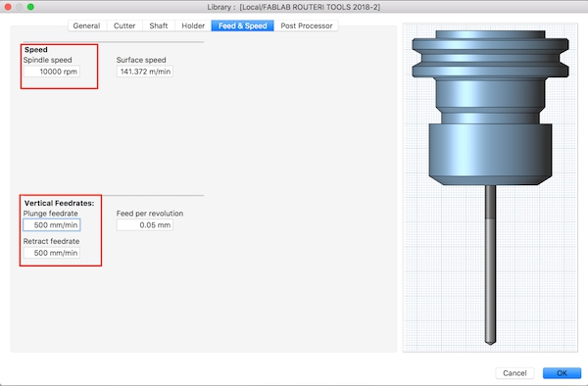Dismiss the dialog with Cancel

(x=514, y=373)
